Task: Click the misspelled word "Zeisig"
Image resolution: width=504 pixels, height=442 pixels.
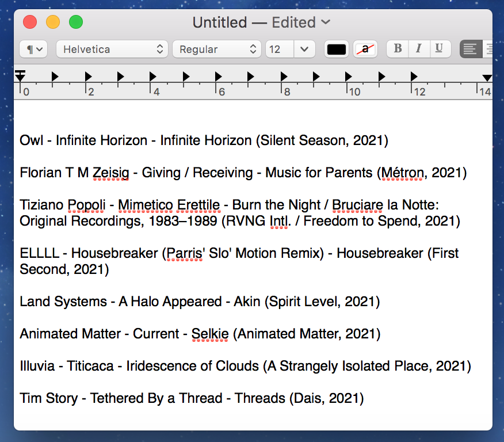Action: [x=111, y=173]
